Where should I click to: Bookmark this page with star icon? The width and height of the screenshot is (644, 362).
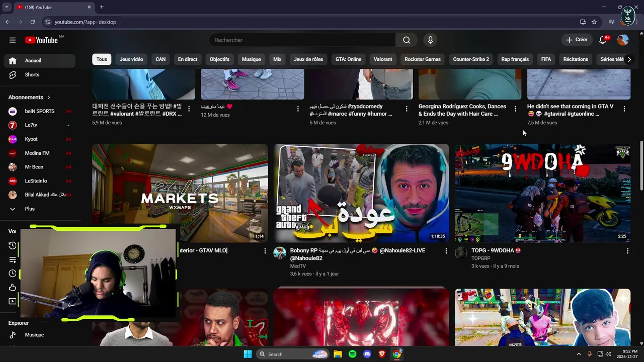(x=594, y=22)
